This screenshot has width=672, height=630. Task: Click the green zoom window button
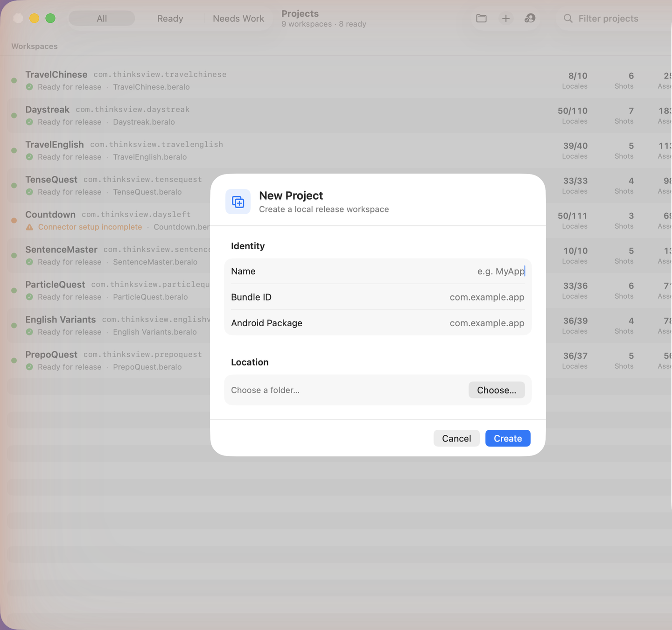click(50, 18)
